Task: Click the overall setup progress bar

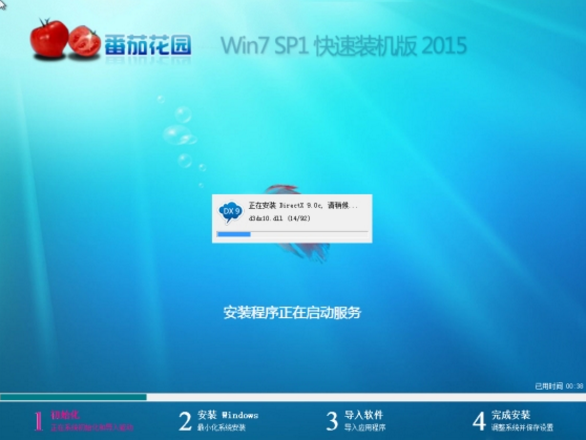Action: click(x=293, y=397)
